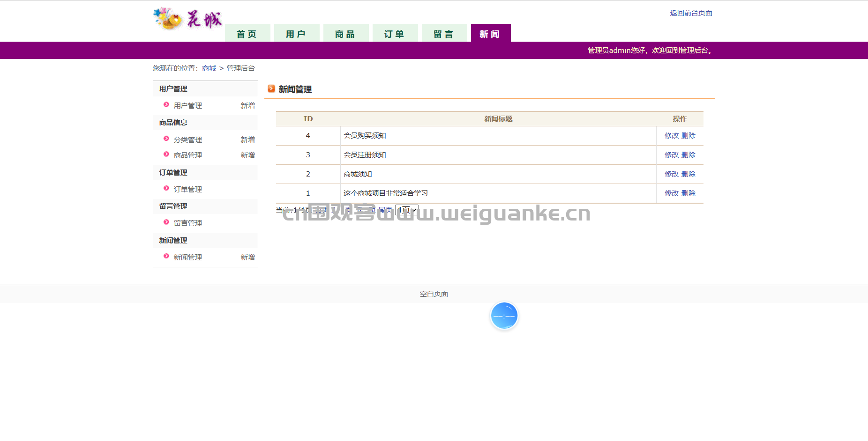
Task: Go to last page via 尾页
Action: pos(385,210)
